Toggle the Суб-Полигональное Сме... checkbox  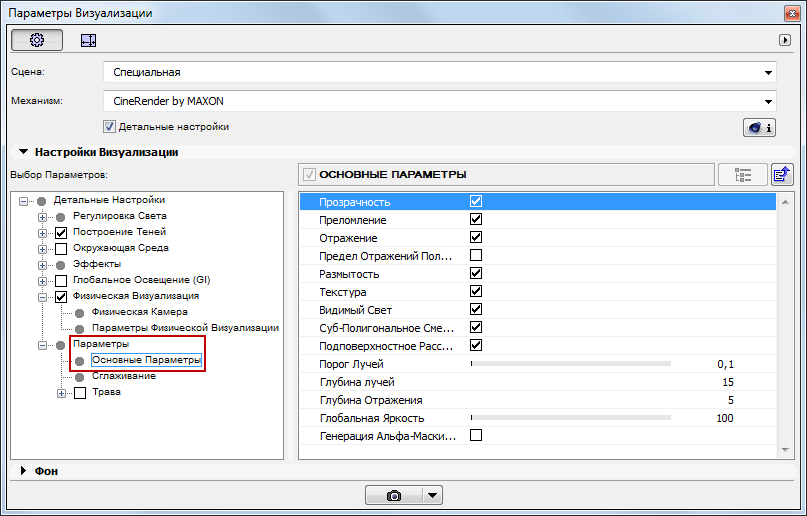476,327
